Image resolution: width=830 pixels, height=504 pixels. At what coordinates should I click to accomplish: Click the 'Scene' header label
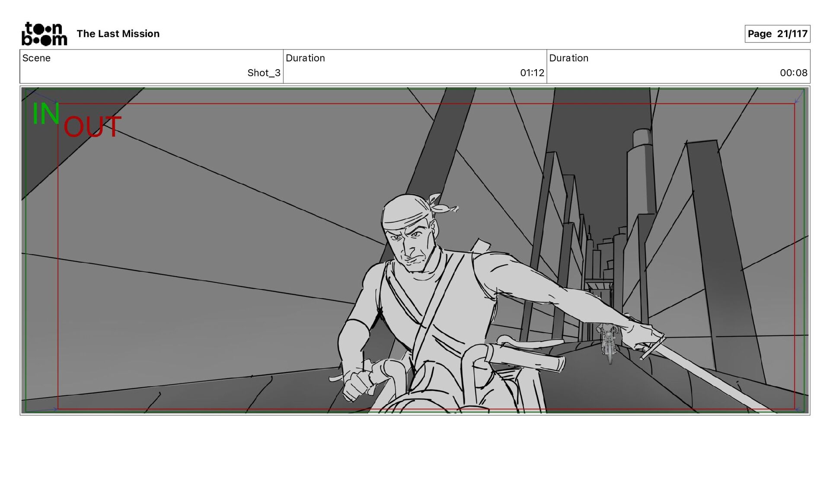tap(36, 58)
